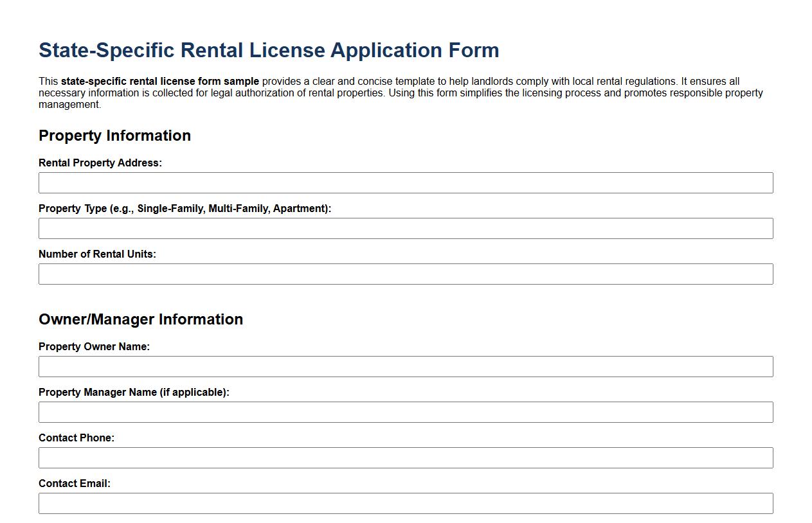Viewport: 812px width, 523px height.
Task: Click the Property Type label text
Action: tap(185, 208)
